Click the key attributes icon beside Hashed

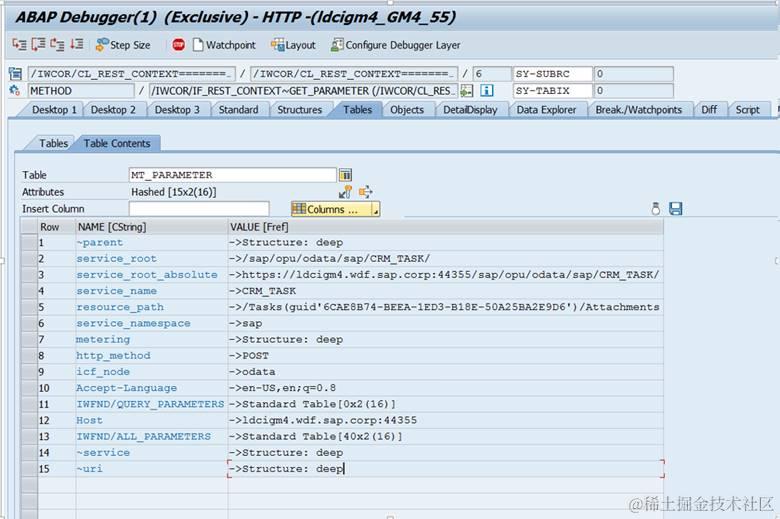(345, 192)
